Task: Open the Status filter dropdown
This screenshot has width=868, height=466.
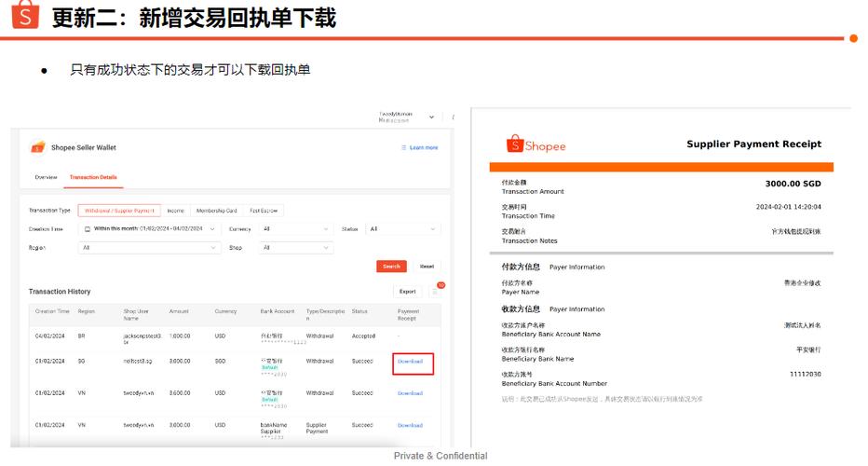Action: 402,229
